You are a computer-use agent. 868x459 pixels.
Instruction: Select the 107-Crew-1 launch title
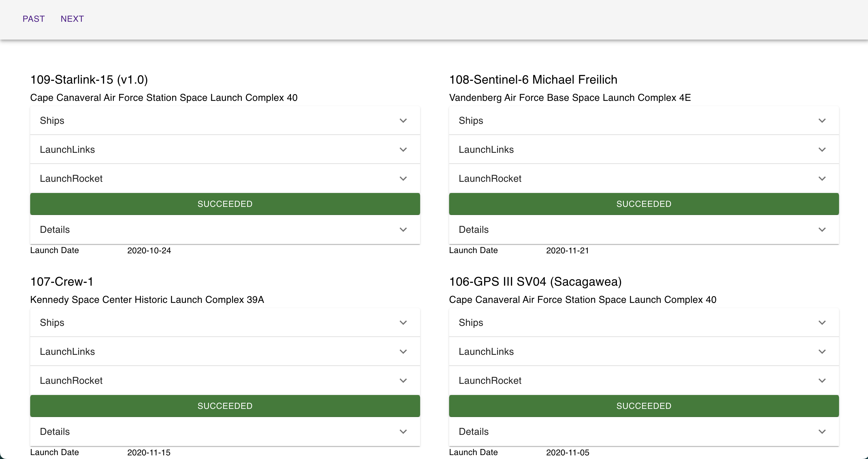(x=62, y=282)
